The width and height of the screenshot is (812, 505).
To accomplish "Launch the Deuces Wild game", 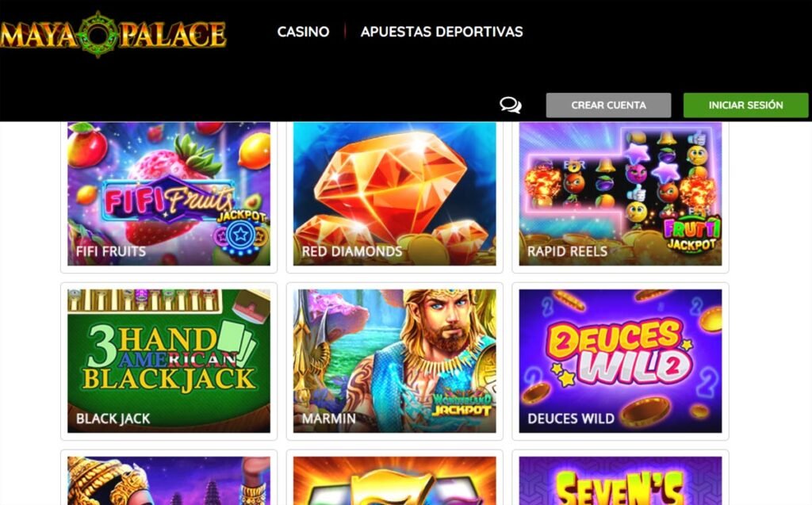I will point(620,361).
